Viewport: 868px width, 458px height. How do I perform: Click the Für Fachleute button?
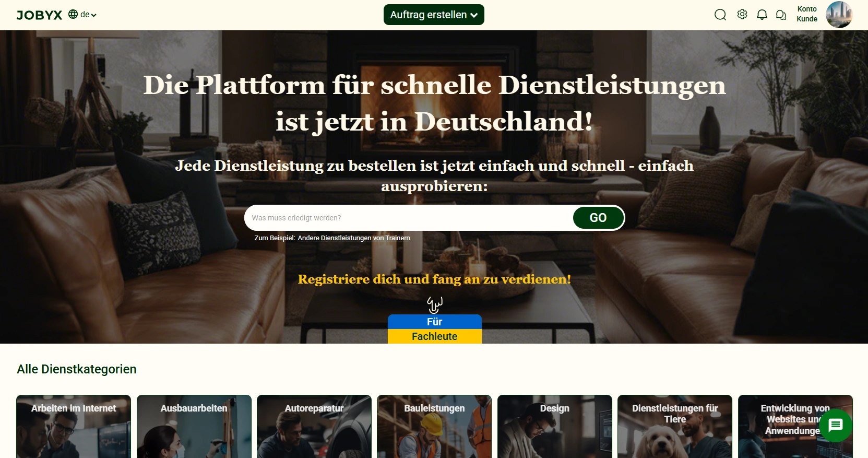tap(434, 329)
